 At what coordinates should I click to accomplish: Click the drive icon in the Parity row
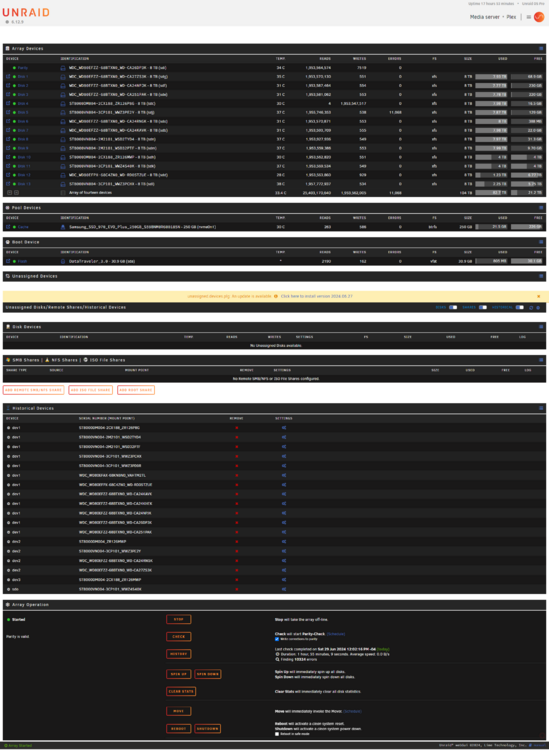63,68
